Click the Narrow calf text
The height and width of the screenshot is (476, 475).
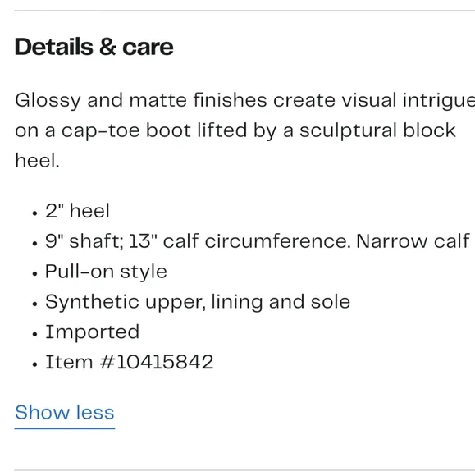click(413, 241)
